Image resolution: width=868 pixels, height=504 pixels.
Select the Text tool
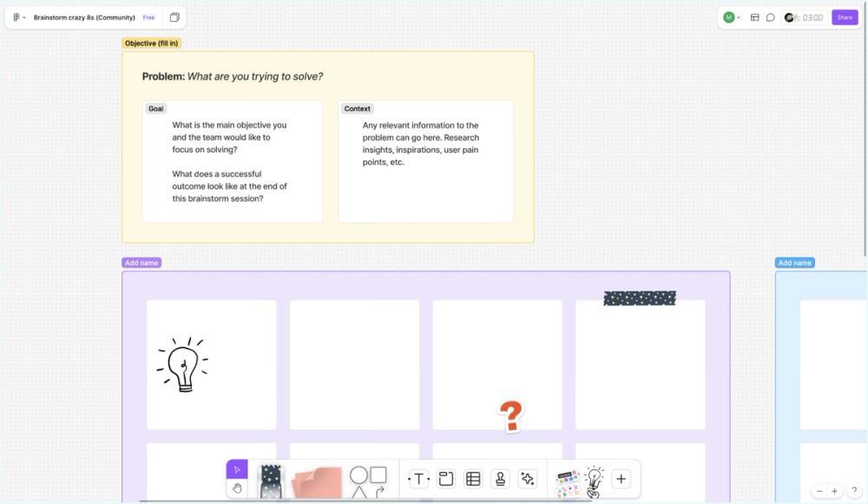418,477
